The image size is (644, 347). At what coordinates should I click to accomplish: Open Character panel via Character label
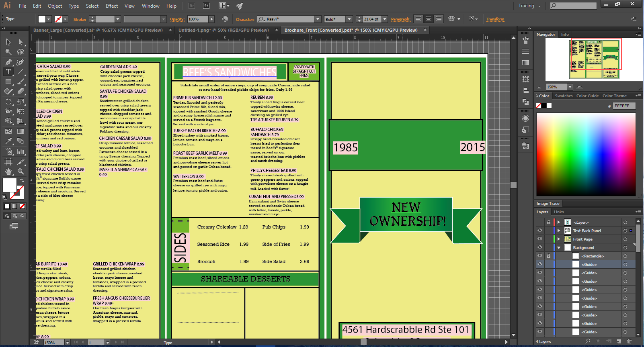pos(245,19)
